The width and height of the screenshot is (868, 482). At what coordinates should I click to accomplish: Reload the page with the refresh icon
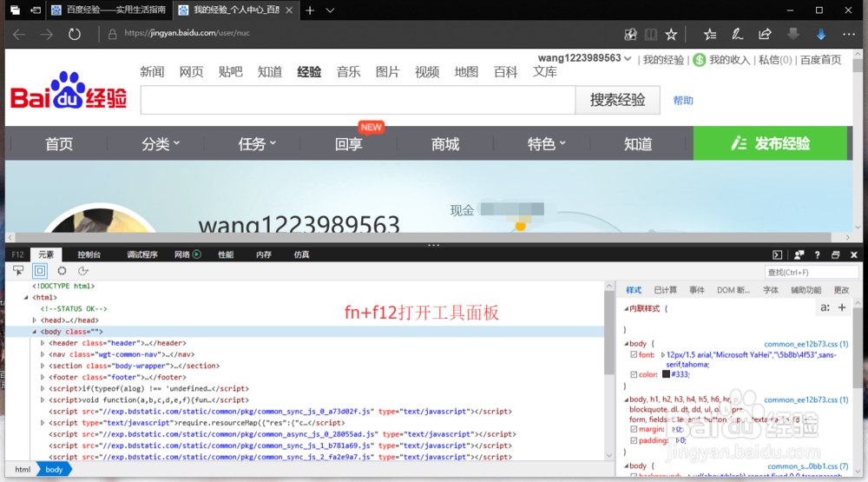(74, 35)
